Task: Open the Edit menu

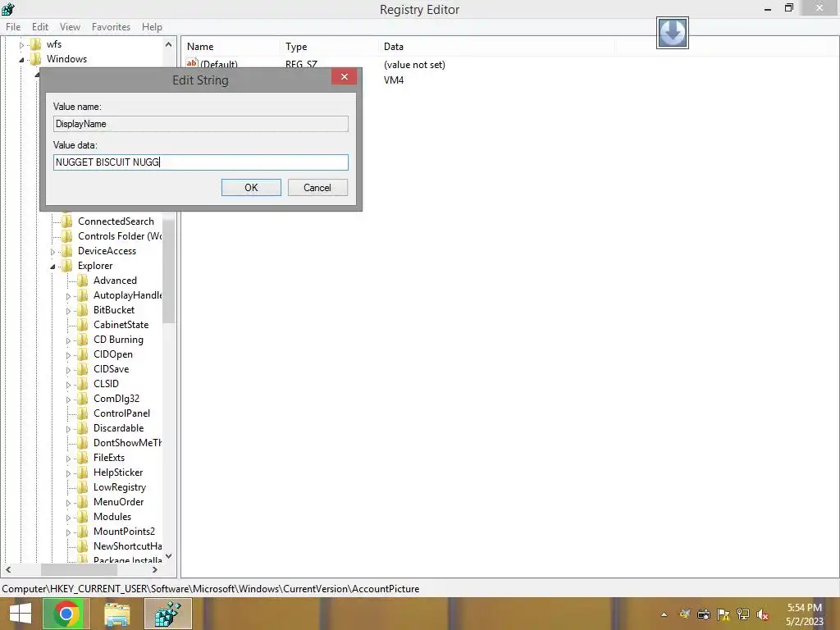Action: (x=39, y=27)
